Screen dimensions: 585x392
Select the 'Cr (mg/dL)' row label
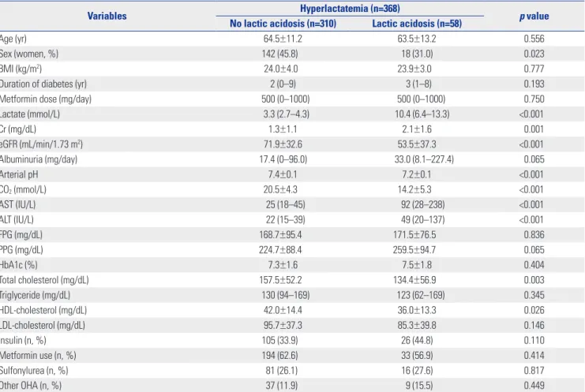[x=18, y=129]
